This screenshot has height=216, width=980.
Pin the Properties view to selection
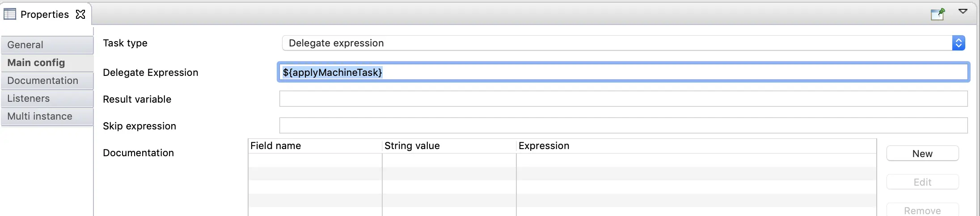click(937, 14)
